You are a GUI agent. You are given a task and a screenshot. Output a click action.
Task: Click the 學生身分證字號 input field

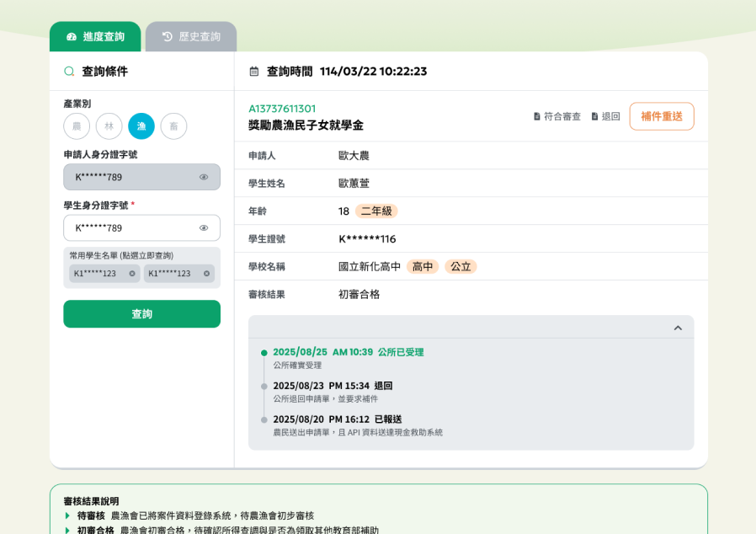130,228
